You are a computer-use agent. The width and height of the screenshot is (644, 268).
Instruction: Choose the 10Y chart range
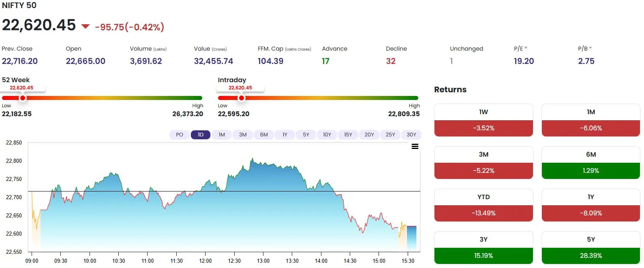327,135
